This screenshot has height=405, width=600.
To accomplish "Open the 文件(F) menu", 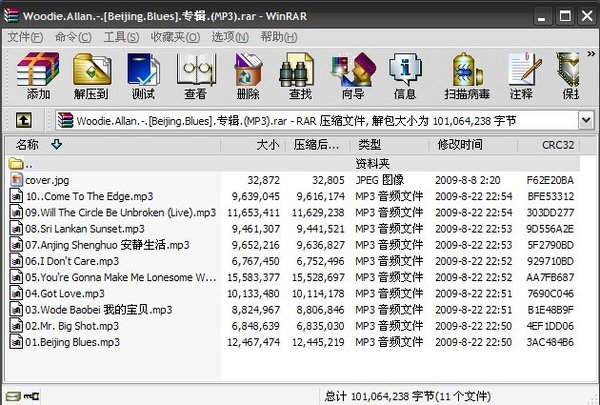I will [25, 37].
